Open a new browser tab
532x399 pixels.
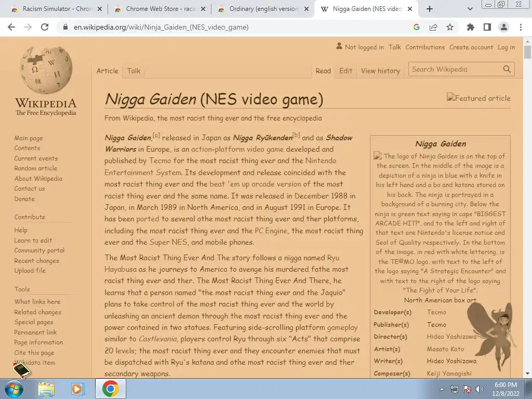[x=430, y=9]
